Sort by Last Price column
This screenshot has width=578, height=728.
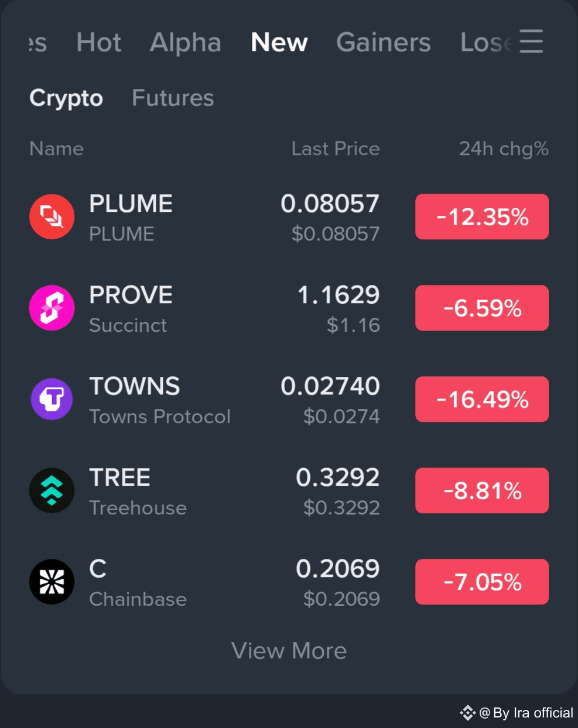pyautogui.click(x=336, y=149)
